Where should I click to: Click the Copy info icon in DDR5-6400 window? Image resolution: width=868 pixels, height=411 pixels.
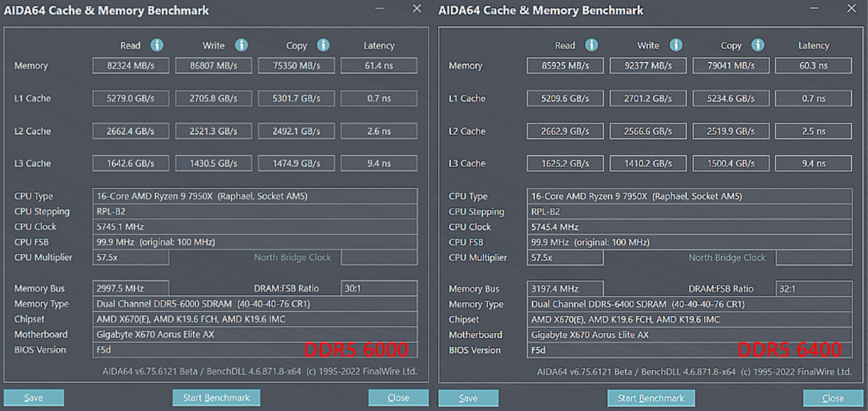pos(758,45)
